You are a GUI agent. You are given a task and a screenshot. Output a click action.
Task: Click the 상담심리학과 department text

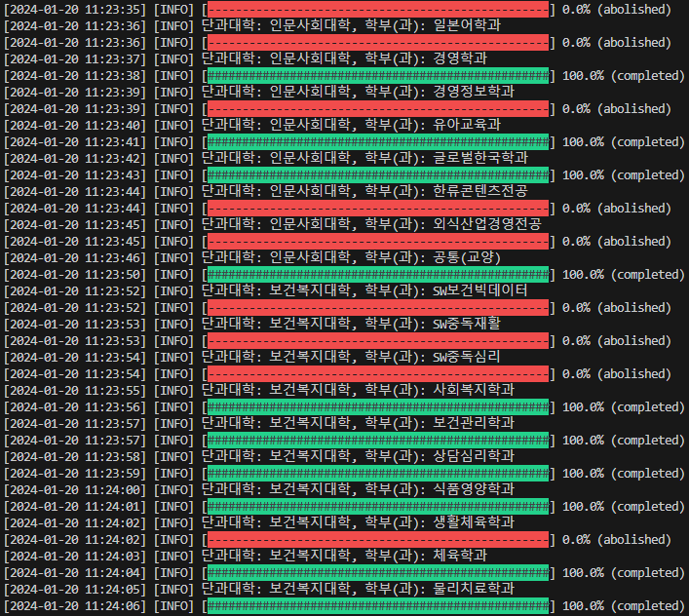click(x=474, y=456)
